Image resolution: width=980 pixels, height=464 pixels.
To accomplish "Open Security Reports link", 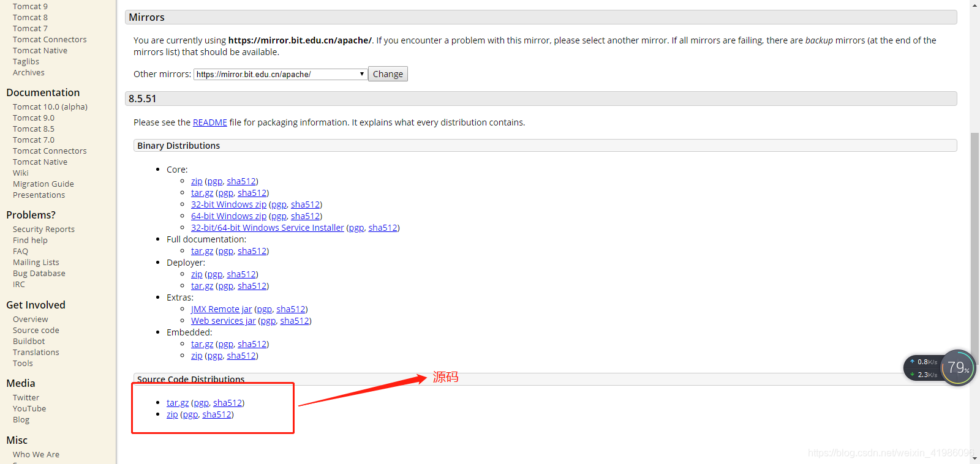I will [x=43, y=230].
